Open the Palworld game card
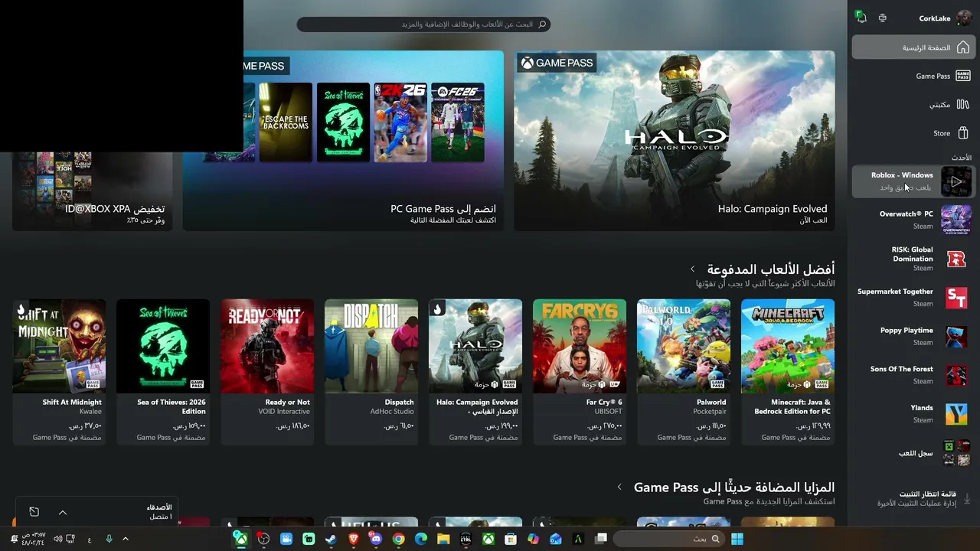 click(x=684, y=372)
